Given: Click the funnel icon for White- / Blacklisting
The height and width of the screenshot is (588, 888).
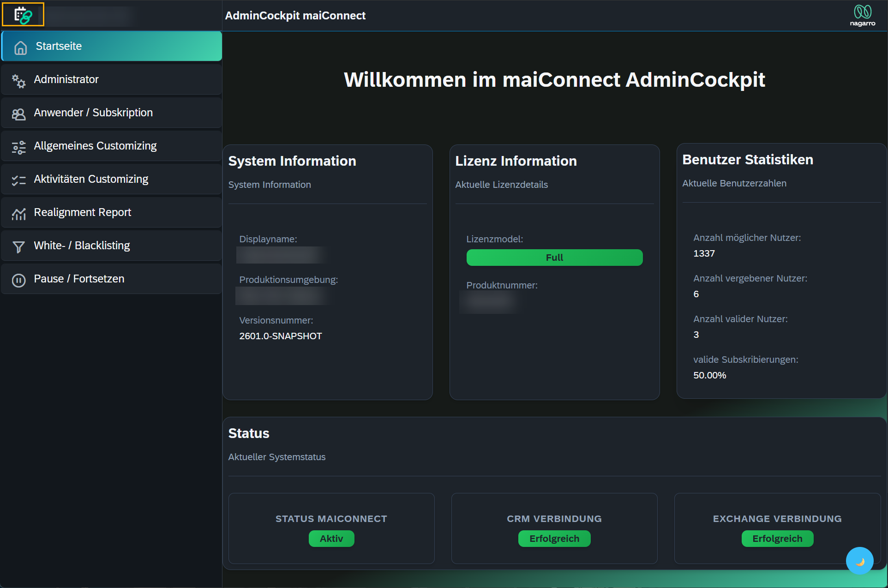Looking at the screenshot, I should point(18,247).
